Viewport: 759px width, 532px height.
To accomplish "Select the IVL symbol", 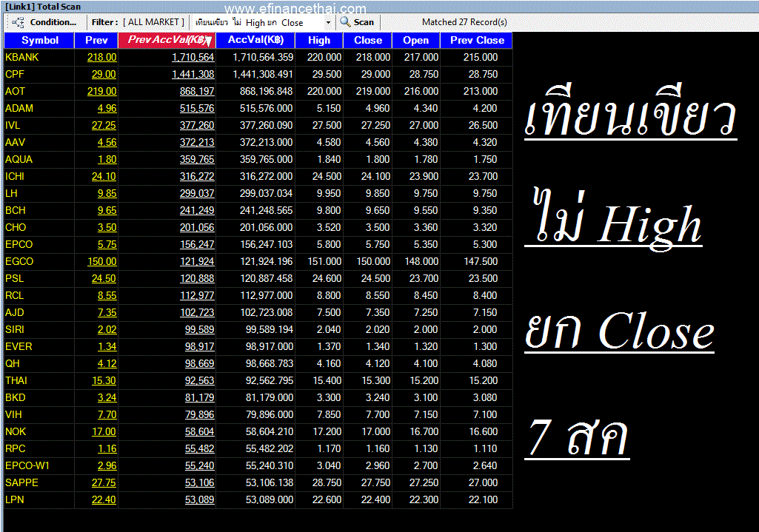I will pyautogui.click(x=13, y=125).
